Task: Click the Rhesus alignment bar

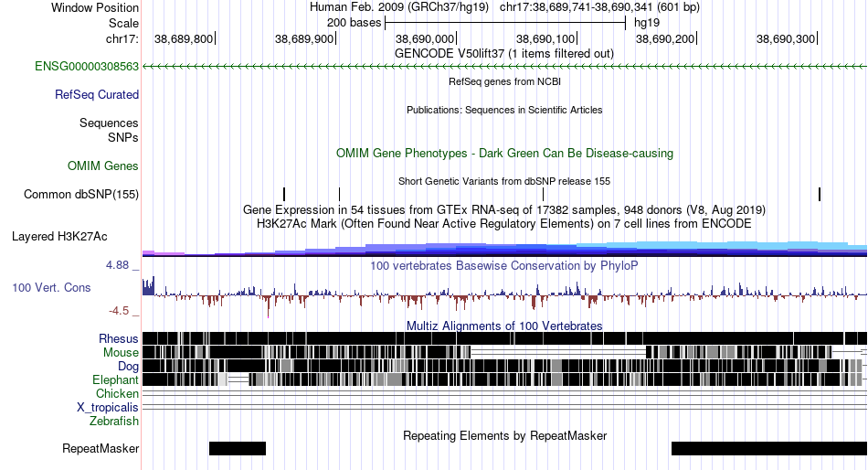Action: point(504,338)
